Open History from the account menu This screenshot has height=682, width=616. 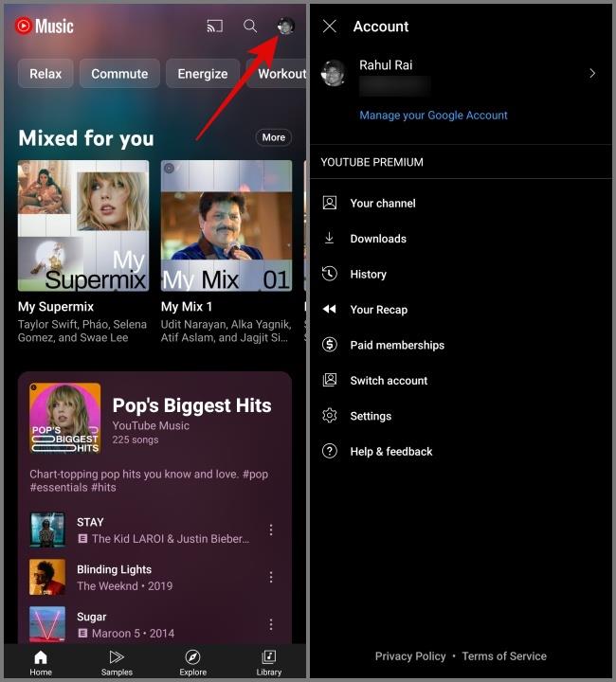pyautogui.click(x=462, y=274)
